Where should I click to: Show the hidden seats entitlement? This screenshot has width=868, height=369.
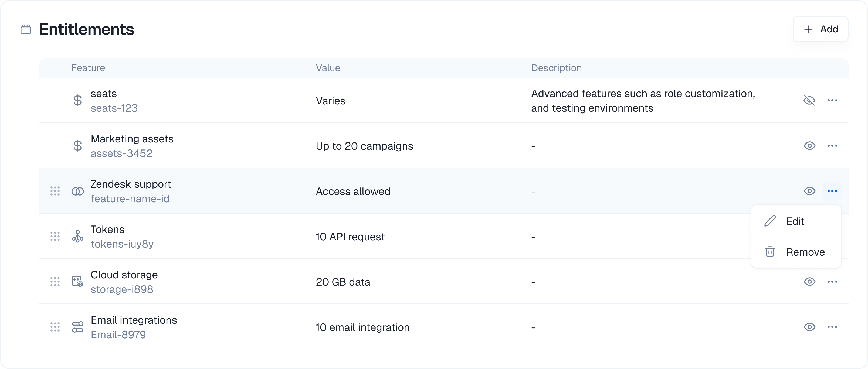click(x=809, y=100)
